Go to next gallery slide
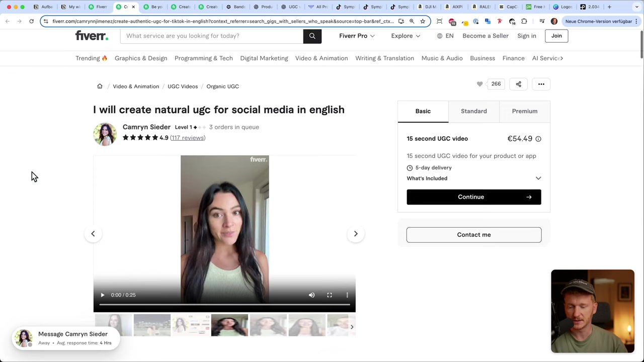644x362 pixels. (x=356, y=234)
